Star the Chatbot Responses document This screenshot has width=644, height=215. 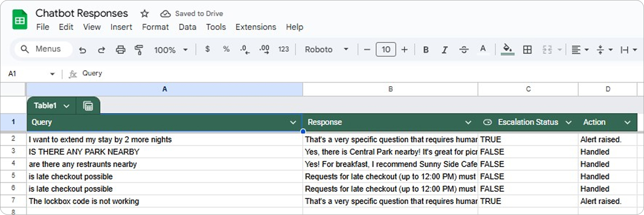(x=144, y=14)
